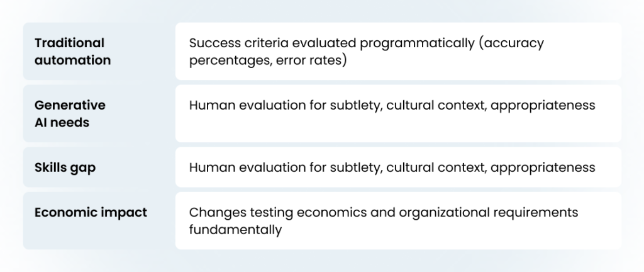Click the "percentages, error rates)" text line
Image resolution: width=644 pixels, height=272 pixels.
click(x=267, y=62)
